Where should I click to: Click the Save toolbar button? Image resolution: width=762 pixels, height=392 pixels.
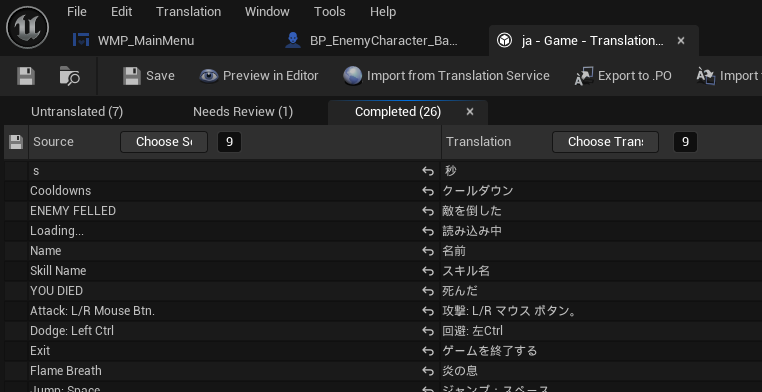coord(149,76)
